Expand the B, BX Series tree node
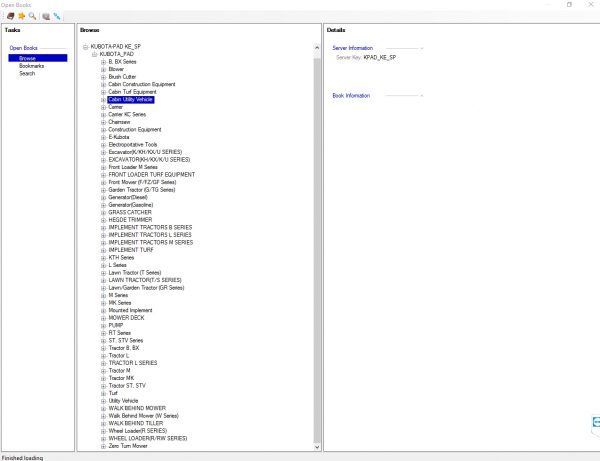Screen dimensions: 600x461 (103, 62)
